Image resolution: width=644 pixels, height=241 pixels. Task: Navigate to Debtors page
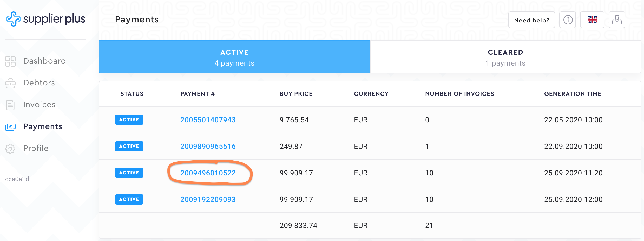click(39, 83)
